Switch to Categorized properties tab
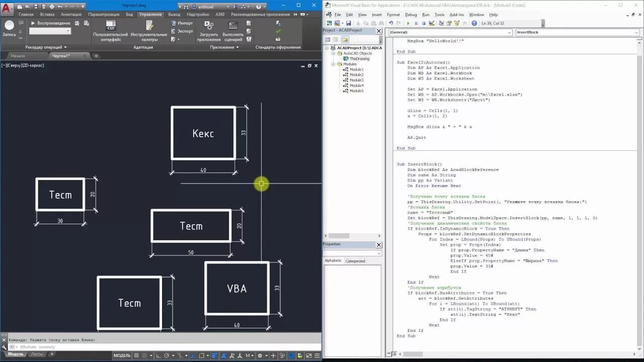This screenshot has width=644, height=362. 355,261
